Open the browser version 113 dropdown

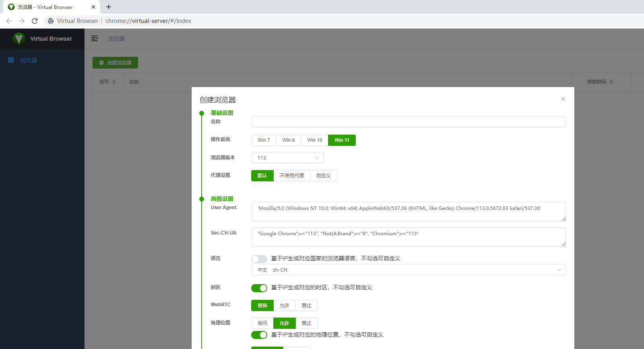pos(287,158)
